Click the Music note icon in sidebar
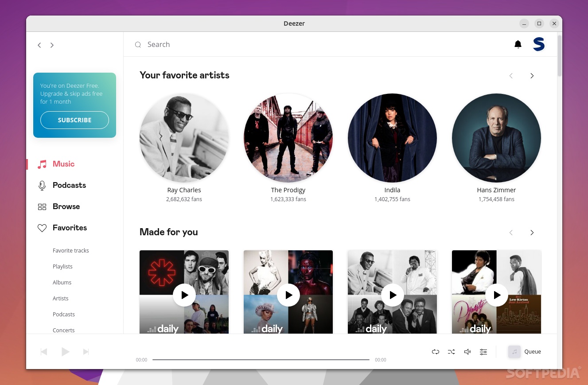The height and width of the screenshot is (385, 588). point(42,164)
